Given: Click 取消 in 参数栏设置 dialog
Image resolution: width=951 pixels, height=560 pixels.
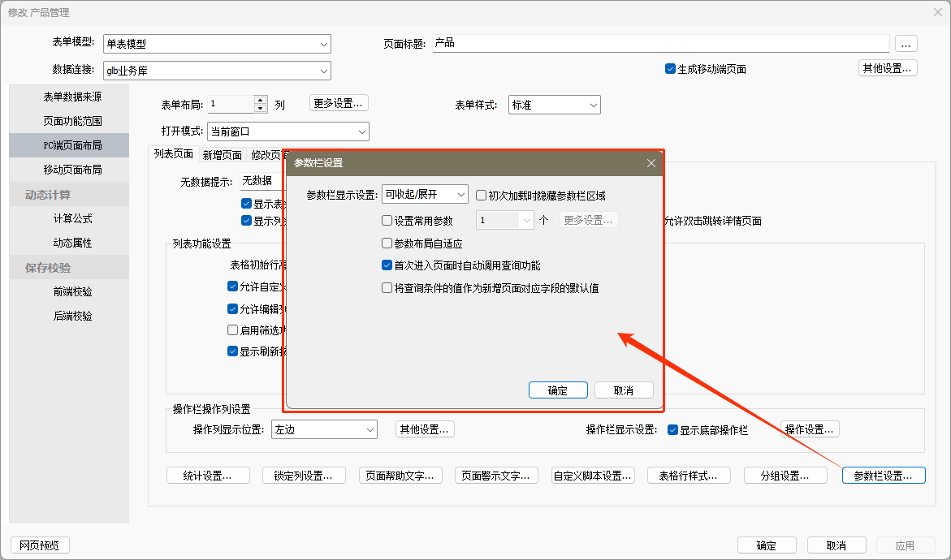Looking at the screenshot, I should (x=624, y=390).
